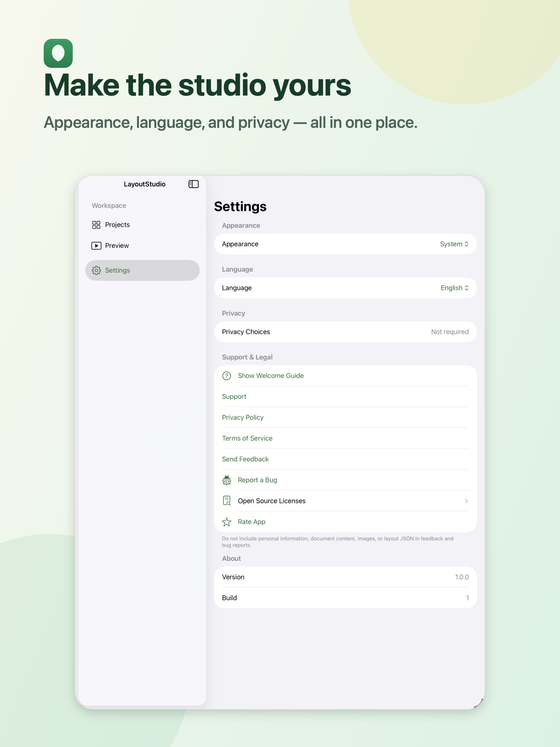
Task: Open Preview in the sidebar
Action: pyautogui.click(x=142, y=246)
